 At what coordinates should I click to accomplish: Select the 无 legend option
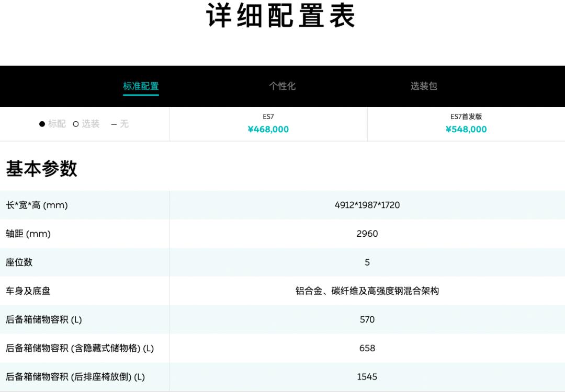(x=124, y=124)
